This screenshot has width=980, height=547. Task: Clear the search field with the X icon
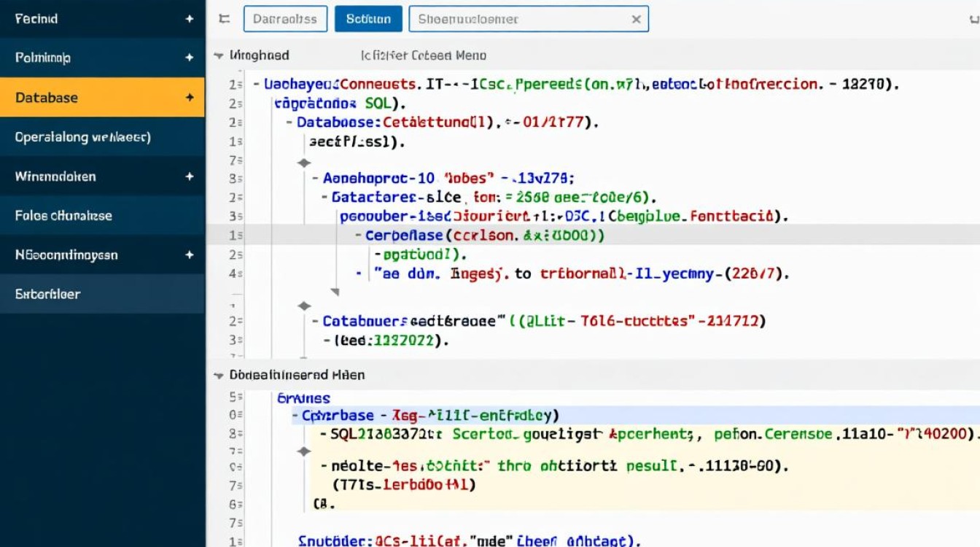(x=636, y=20)
